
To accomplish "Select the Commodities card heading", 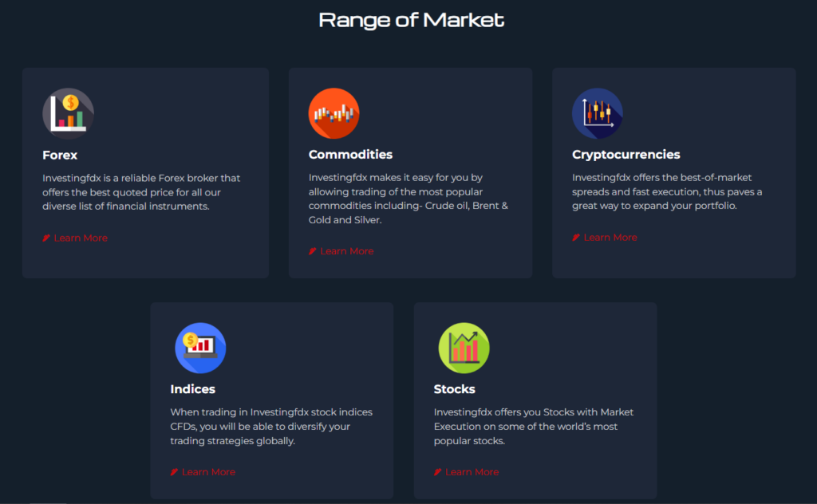I will (x=350, y=155).
